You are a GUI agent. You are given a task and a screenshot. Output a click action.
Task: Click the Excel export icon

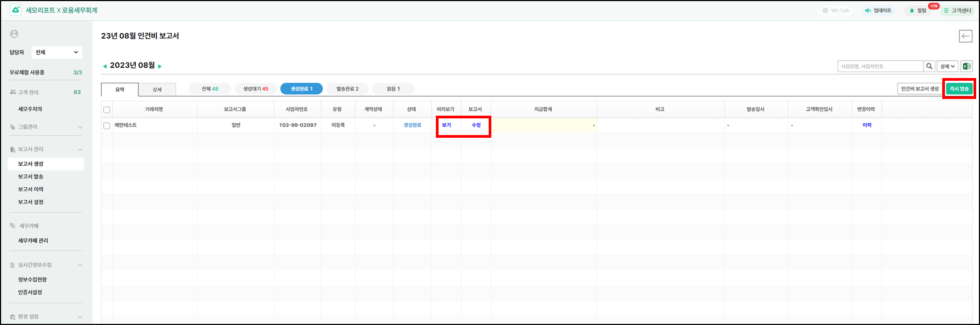967,66
